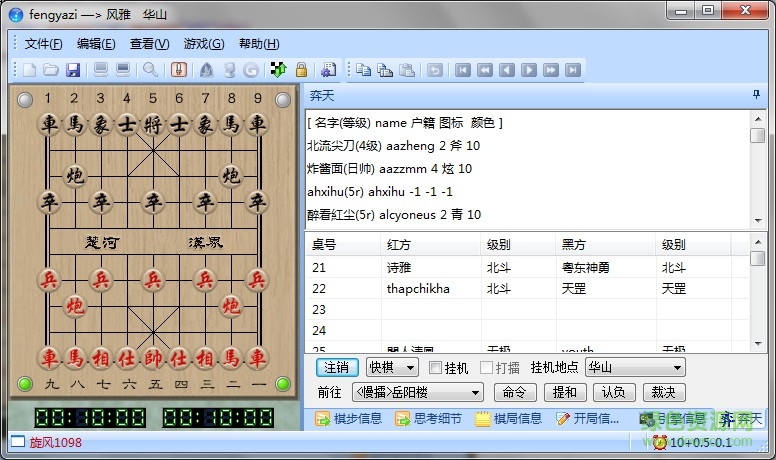Click the gray flame-shaped engine icon

click(206, 70)
